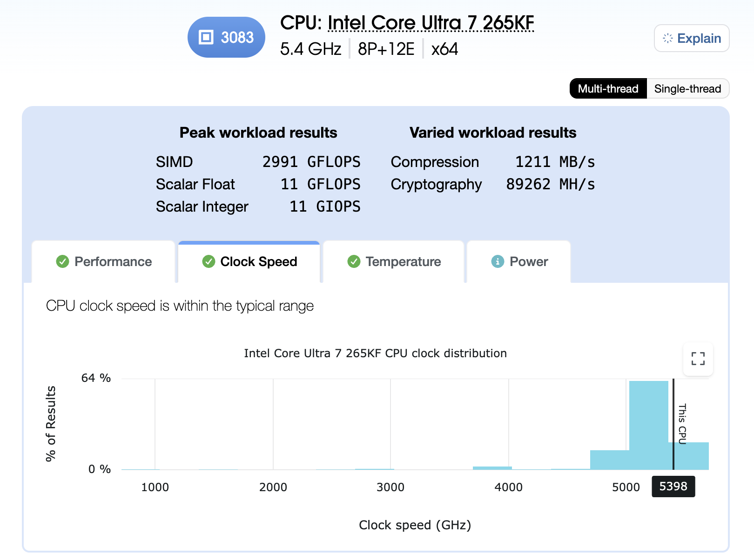Open the Temperature tab
The image size is (754, 560).
pyautogui.click(x=403, y=261)
